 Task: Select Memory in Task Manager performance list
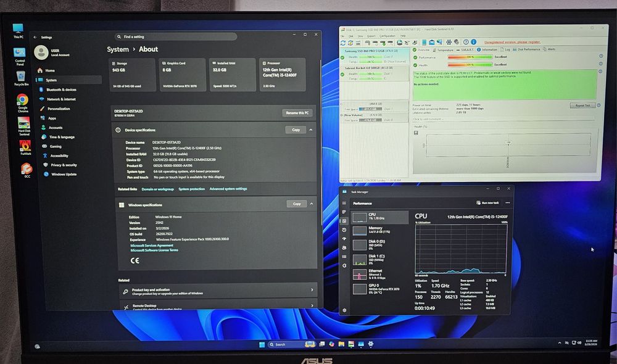(x=379, y=230)
